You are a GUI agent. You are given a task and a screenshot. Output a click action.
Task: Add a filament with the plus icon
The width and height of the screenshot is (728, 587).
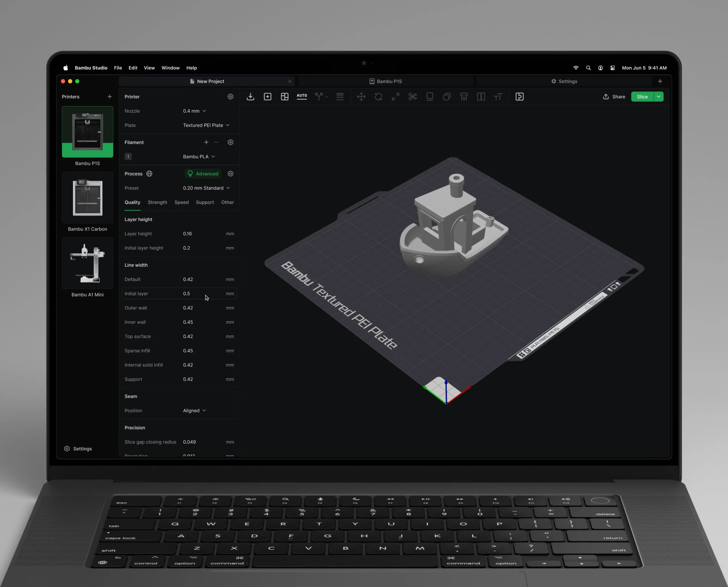click(x=206, y=142)
